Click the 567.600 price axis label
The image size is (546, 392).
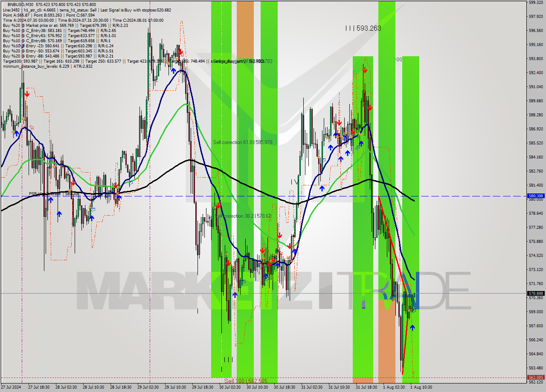pos(536,326)
